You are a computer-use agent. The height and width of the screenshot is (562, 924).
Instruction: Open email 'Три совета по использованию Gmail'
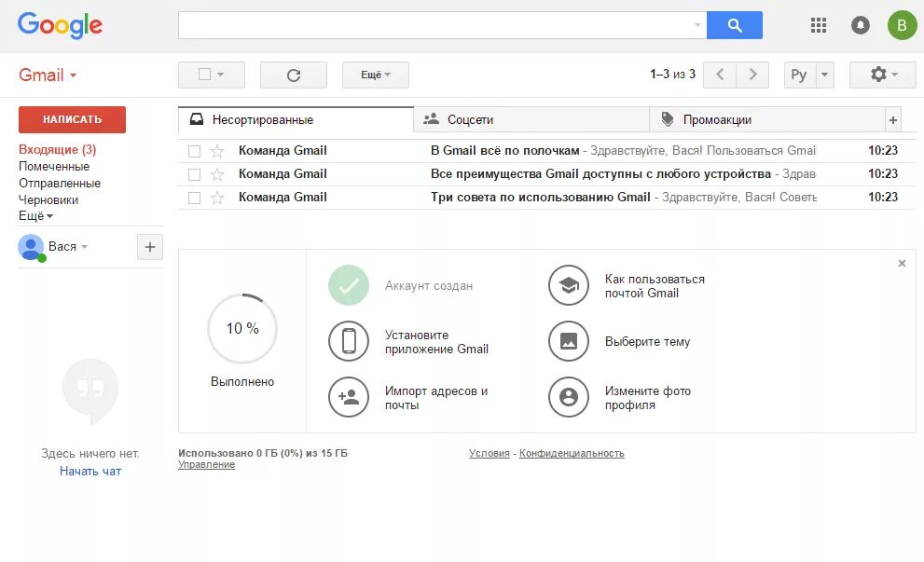tap(547, 198)
